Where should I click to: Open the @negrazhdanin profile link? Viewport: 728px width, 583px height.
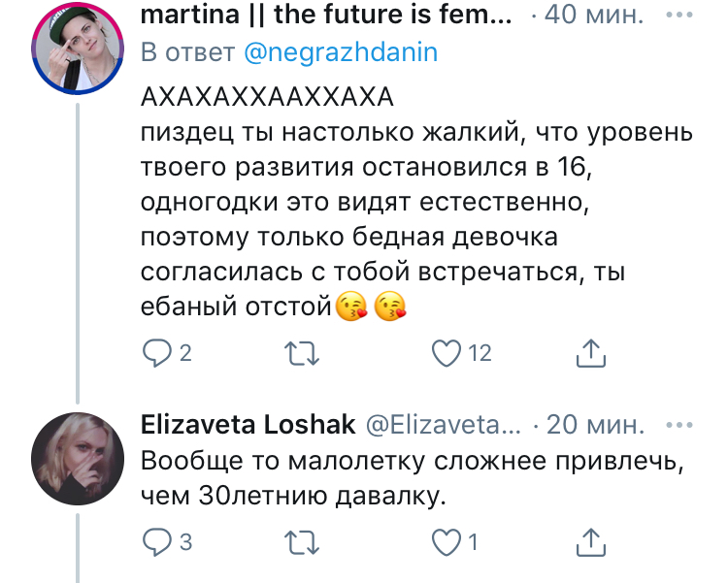(x=339, y=53)
